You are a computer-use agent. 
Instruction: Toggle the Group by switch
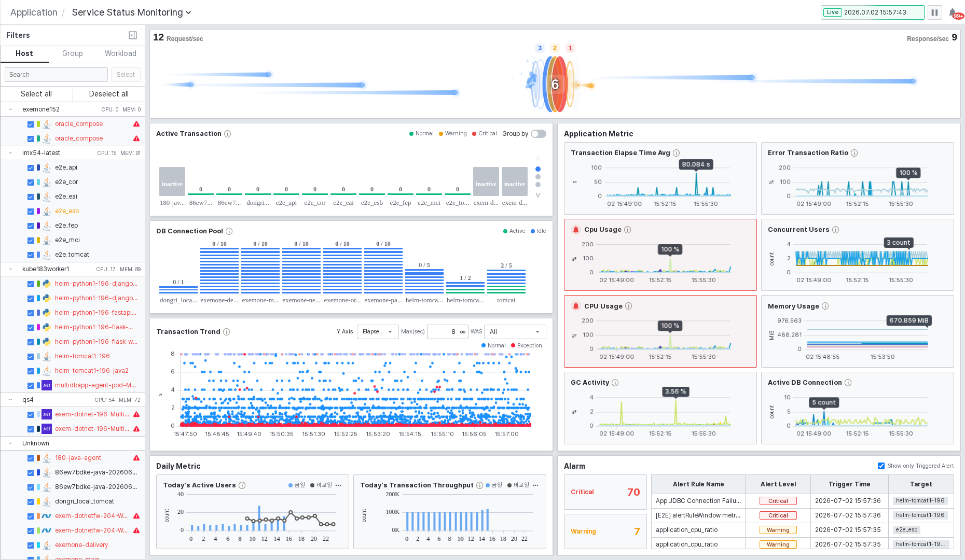pyautogui.click(x=539, y=134)
